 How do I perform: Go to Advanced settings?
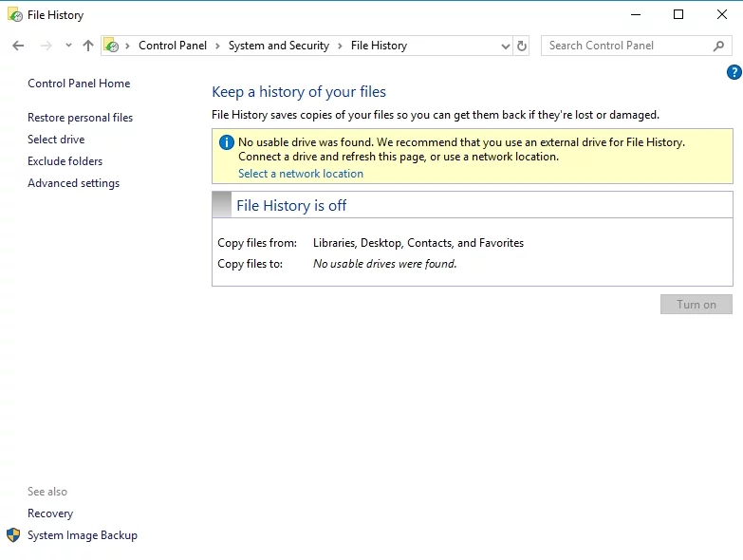73,183
